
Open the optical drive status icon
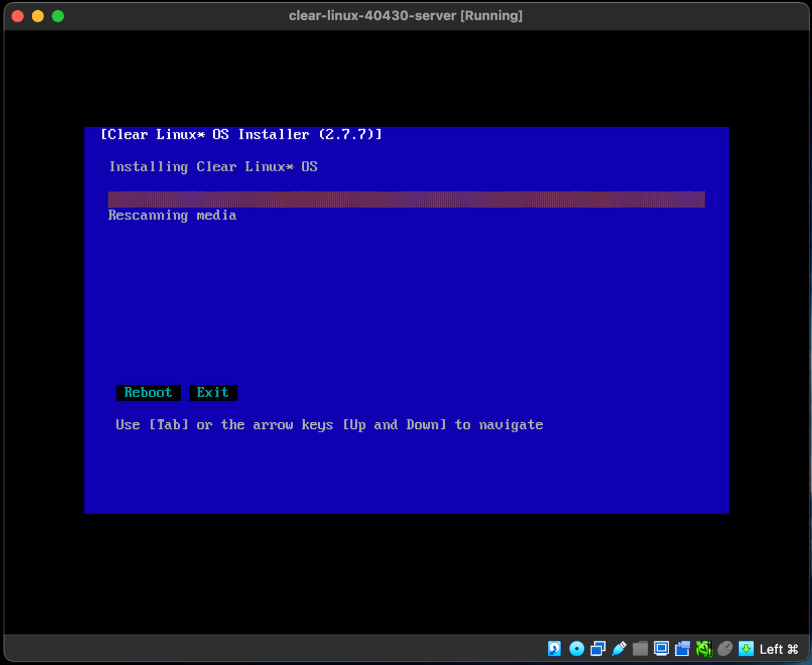point(576,649)
